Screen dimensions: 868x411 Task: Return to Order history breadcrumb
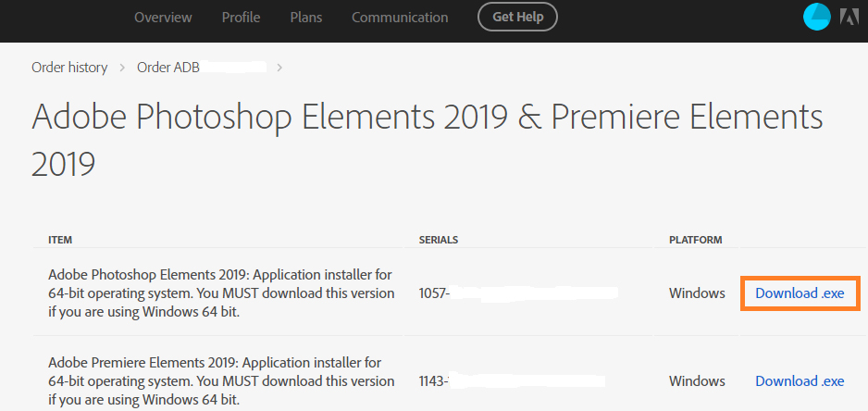coord(69,67)
